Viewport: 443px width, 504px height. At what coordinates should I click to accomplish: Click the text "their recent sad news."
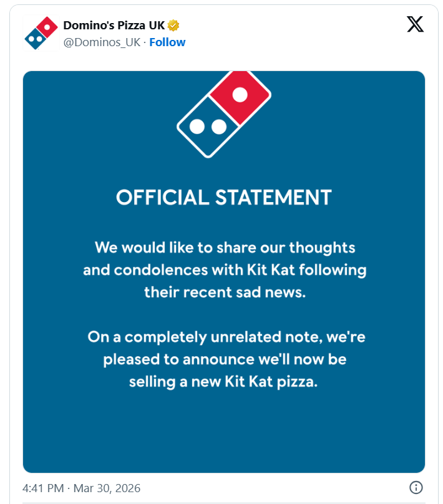(225, 292)
